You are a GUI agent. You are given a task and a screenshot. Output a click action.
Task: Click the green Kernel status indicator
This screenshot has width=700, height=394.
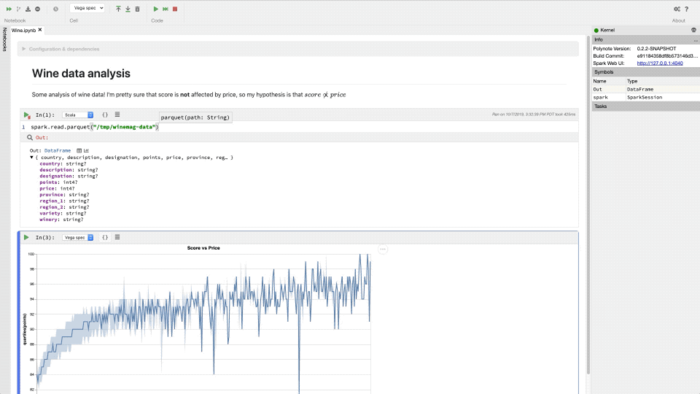tap(596, 30)
